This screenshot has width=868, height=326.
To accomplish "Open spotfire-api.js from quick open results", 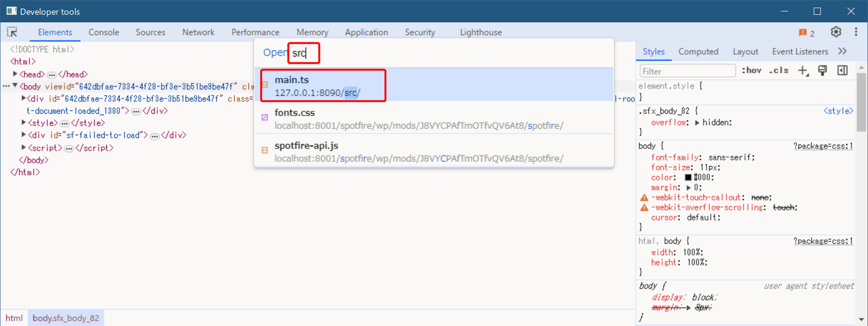I will [x=434, y=151].
